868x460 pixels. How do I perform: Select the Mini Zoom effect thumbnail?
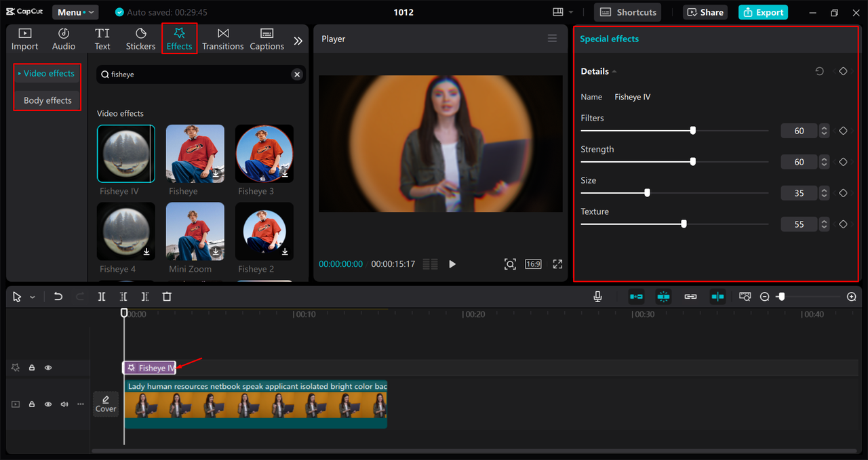click(195, 232)
